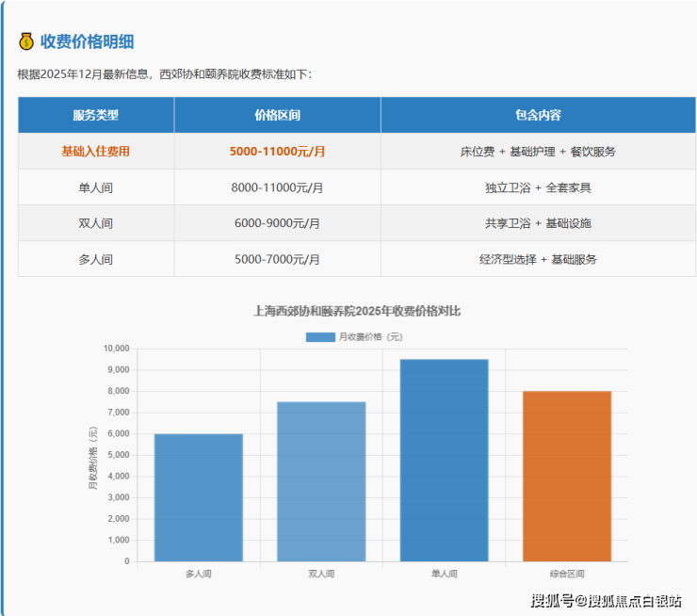Select the 双人间 table row label

96,223
